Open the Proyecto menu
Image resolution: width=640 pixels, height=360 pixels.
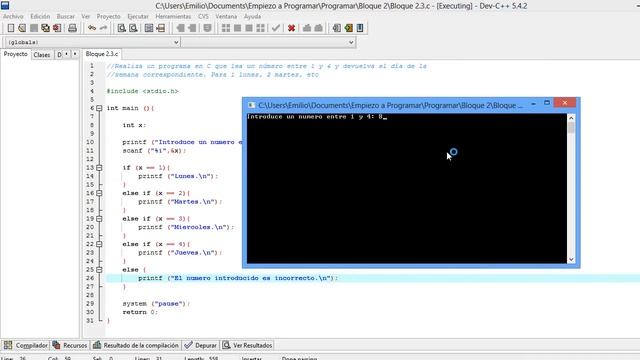coord(108,16)
